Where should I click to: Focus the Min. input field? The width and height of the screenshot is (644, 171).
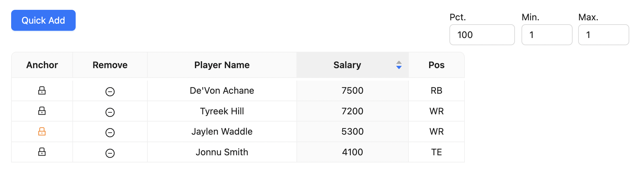547,35
